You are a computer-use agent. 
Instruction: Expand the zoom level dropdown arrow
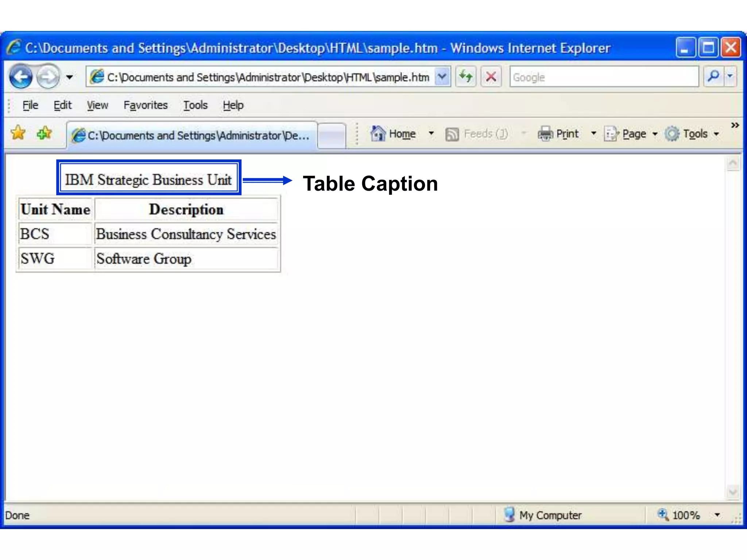(717, 515)
